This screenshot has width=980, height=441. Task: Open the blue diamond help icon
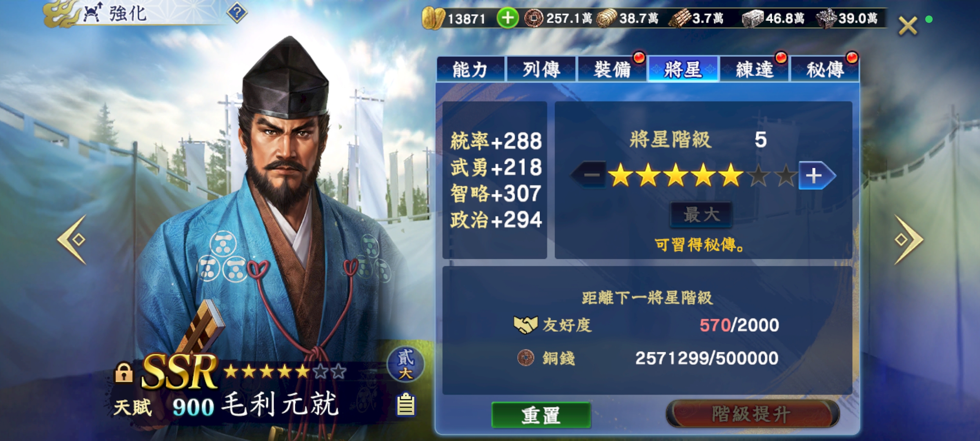(x=237, y=13)
